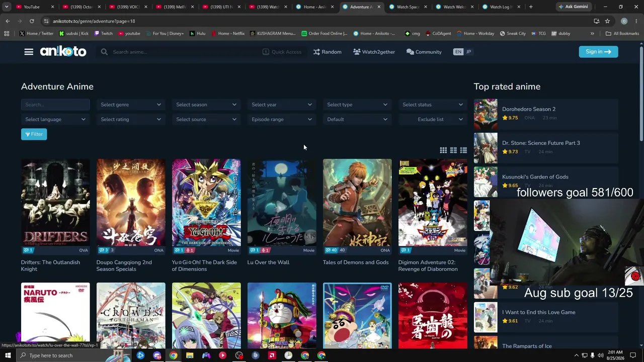Open File Explorer from the taskbar
Image resolution: width=644 pixels, height=362 pixels.
click(x=190, y=355)
